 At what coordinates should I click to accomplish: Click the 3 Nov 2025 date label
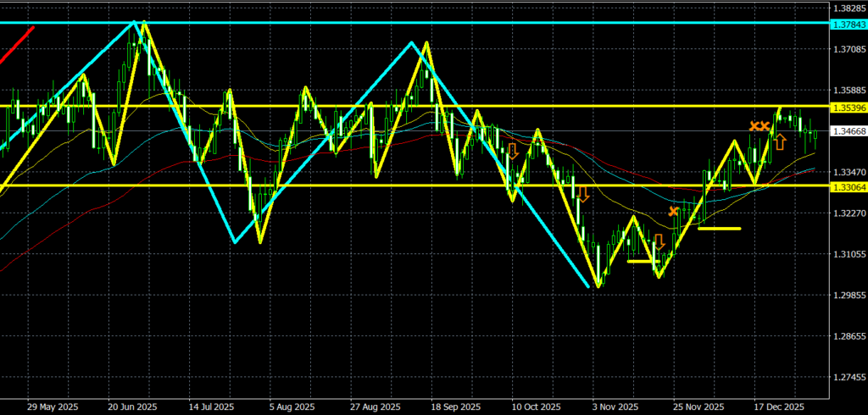coord(610,405)
